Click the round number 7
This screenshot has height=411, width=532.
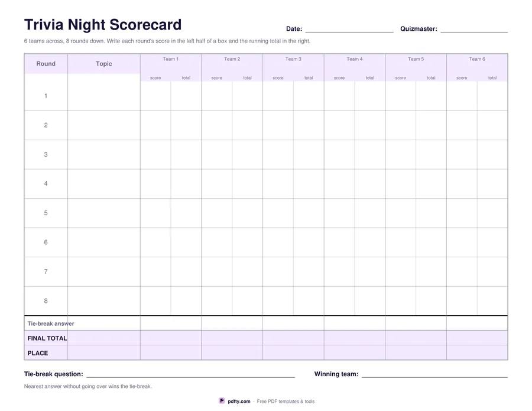[x=46, y=271]
